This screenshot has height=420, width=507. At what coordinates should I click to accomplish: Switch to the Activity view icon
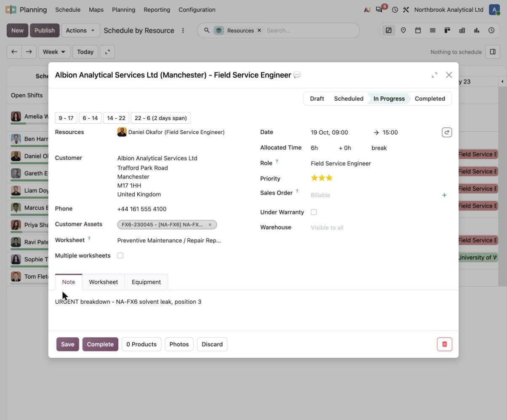point(491,30)
